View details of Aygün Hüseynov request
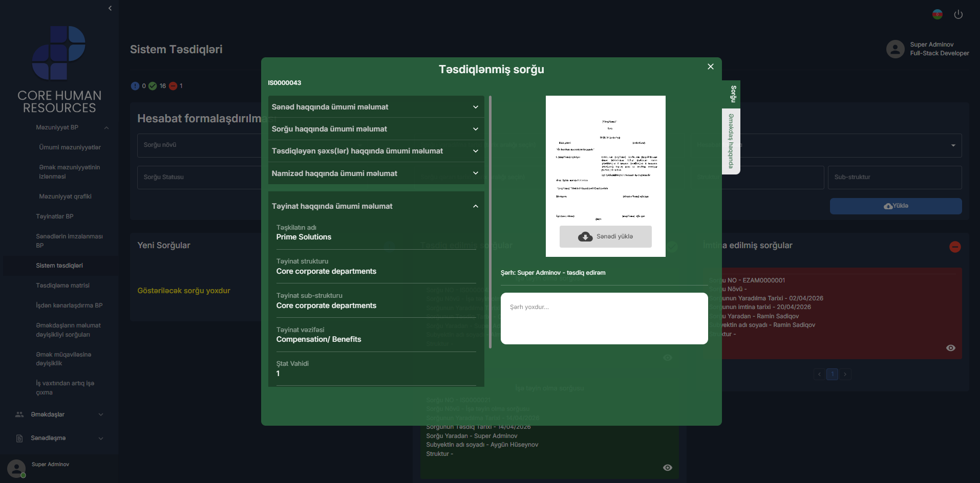 [668, 468]
